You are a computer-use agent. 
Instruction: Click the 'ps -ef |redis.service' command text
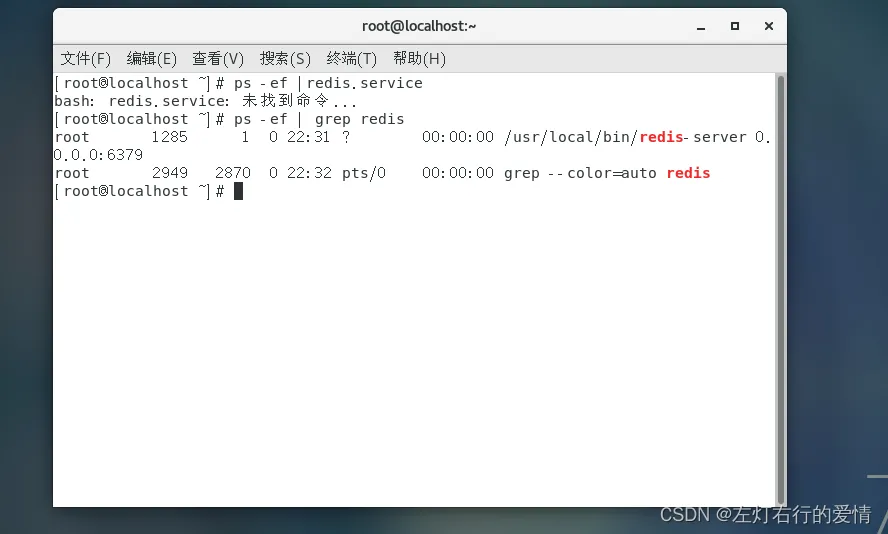click(x=328, y=83)
